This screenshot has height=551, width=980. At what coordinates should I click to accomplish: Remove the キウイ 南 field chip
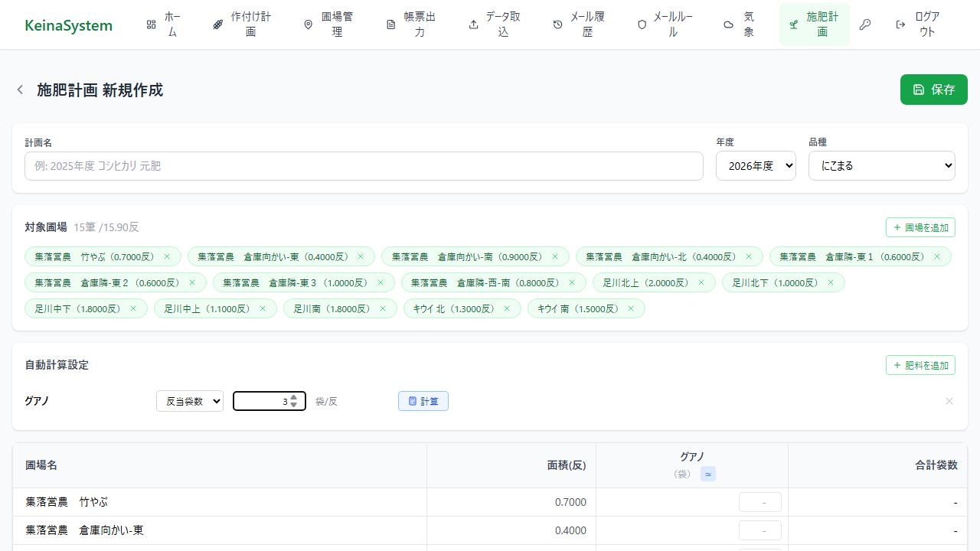point(631,309)
